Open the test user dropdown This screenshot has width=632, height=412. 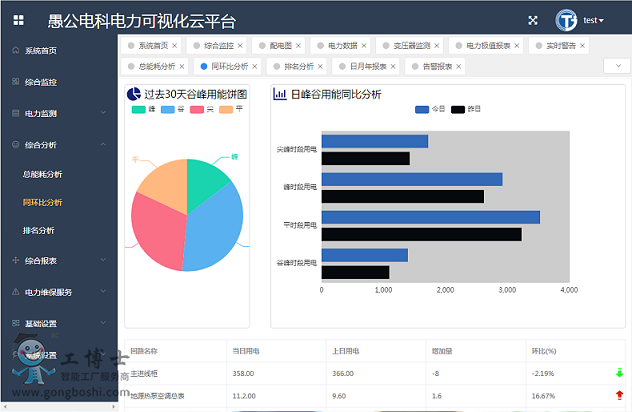593,20
